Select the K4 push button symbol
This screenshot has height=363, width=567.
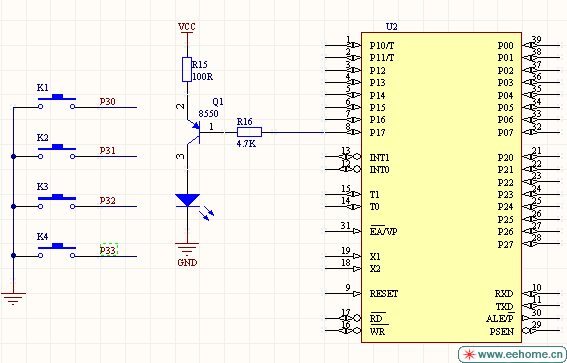click(57, 251)
